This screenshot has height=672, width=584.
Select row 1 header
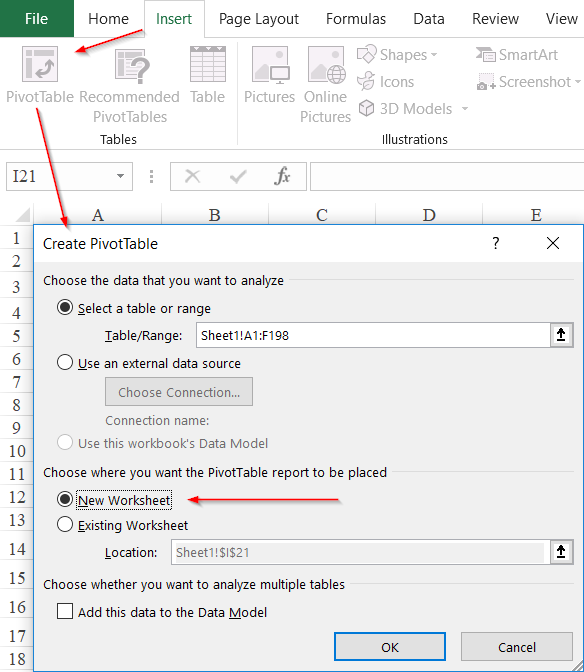[x=16, y=238]
